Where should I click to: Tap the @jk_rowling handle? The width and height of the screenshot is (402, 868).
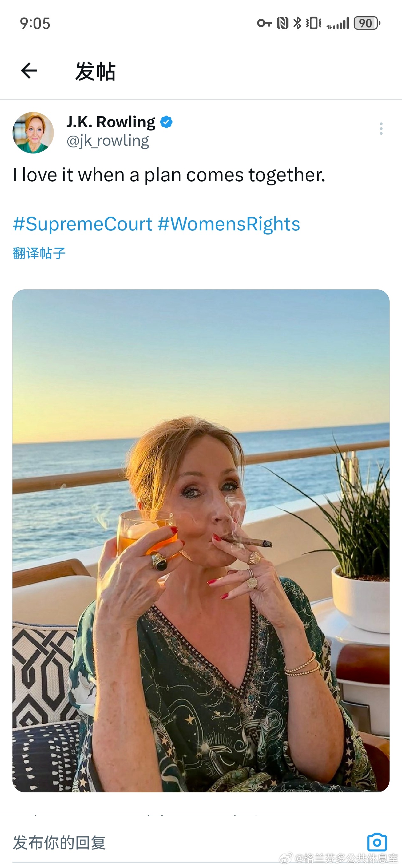(x=108, y=141)
